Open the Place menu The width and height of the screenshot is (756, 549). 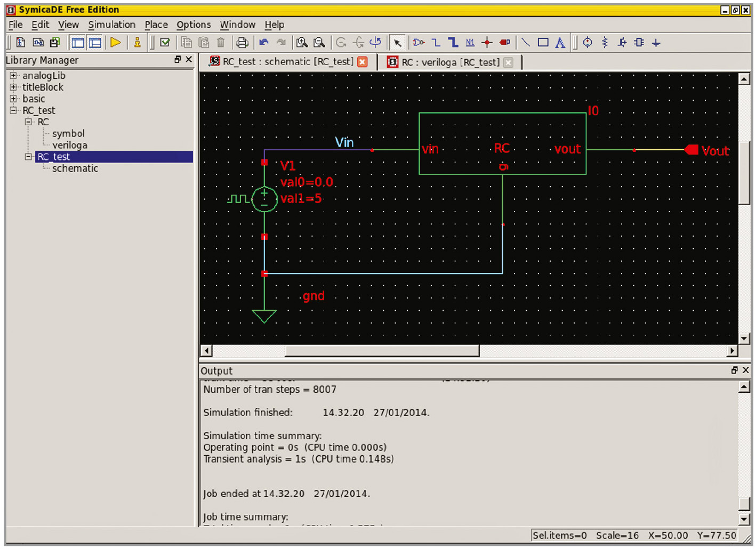pos(156,25)
